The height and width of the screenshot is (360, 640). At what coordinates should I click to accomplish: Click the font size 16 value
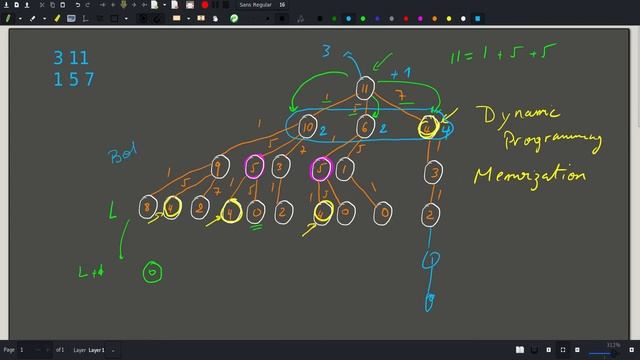pos(282,5)
